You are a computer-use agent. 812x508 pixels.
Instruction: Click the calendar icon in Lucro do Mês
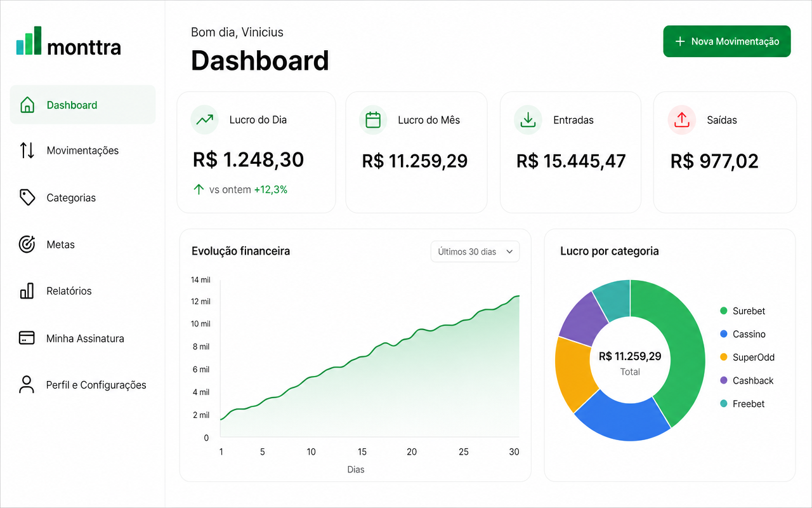click(373, 120)
